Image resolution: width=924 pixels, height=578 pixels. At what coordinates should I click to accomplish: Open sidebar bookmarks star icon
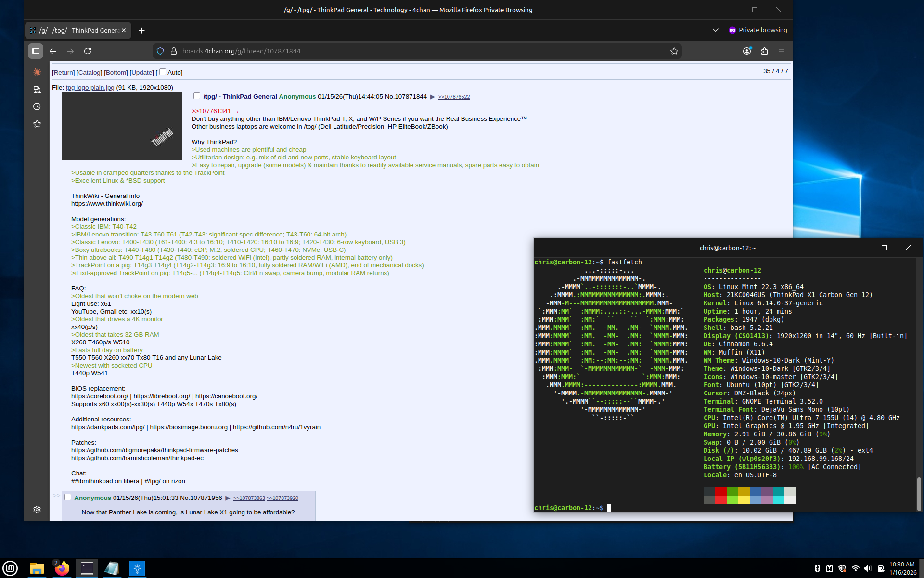click(x=37, y=124)
